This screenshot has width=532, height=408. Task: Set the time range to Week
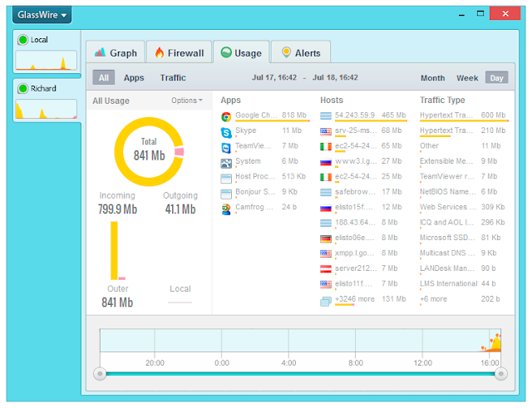point(467,78)
